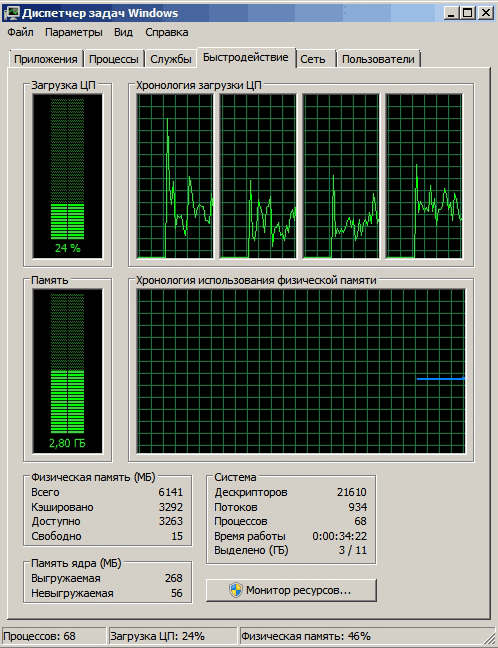Click the Физическая память (МБ) group label
The height and width of the screenshot is (648, 498).
click(x=93, y=477)
